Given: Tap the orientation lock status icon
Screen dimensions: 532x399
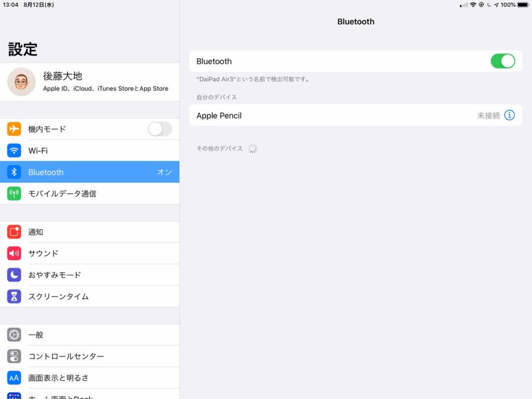Looking at the screenshot, I should click(x=481, y=5).
